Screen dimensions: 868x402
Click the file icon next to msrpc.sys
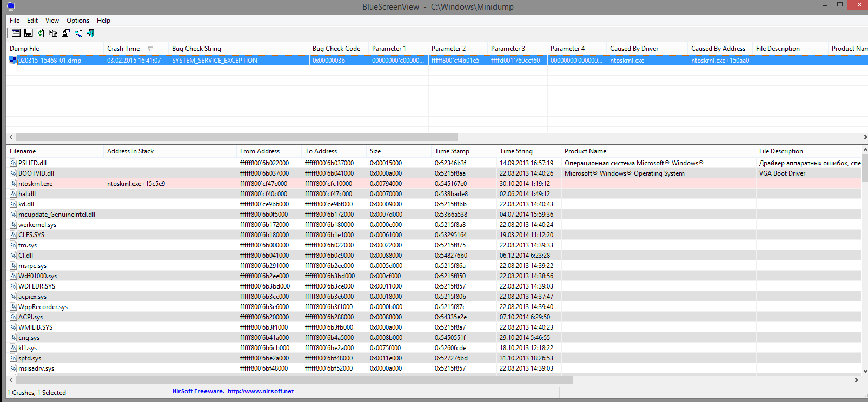(x=13, y=266)
